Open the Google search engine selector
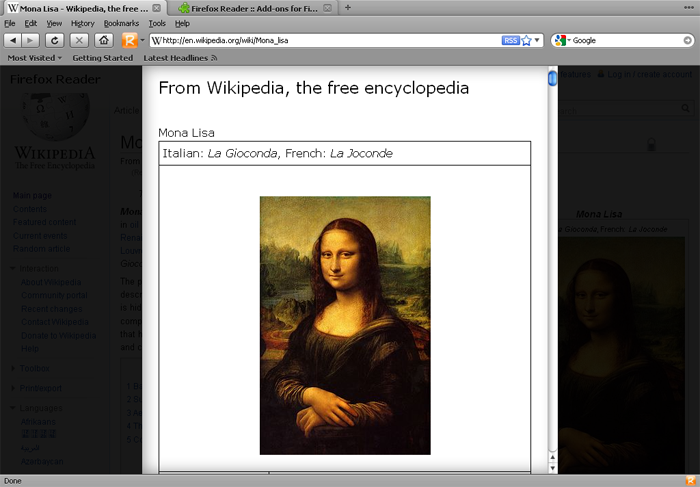The height and width of the screenshot is (487, 700). point(562,41)
